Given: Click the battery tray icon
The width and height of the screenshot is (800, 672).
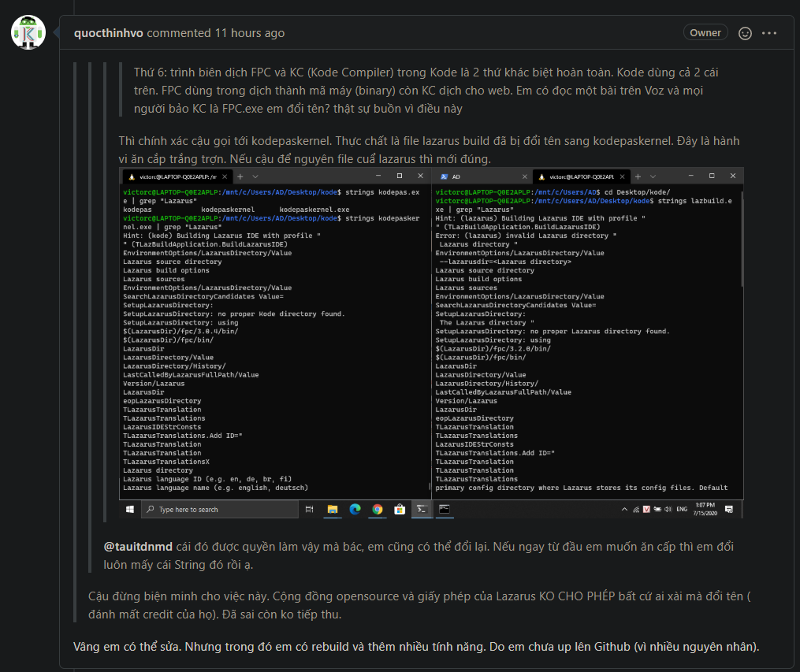Looking at the screenshot, I should 657,510.
